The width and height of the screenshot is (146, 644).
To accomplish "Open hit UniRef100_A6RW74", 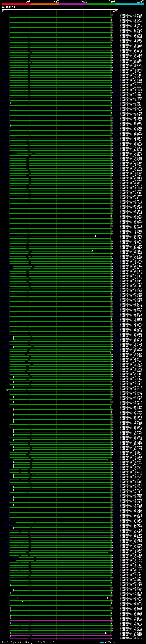I will [x=131, y=394].
